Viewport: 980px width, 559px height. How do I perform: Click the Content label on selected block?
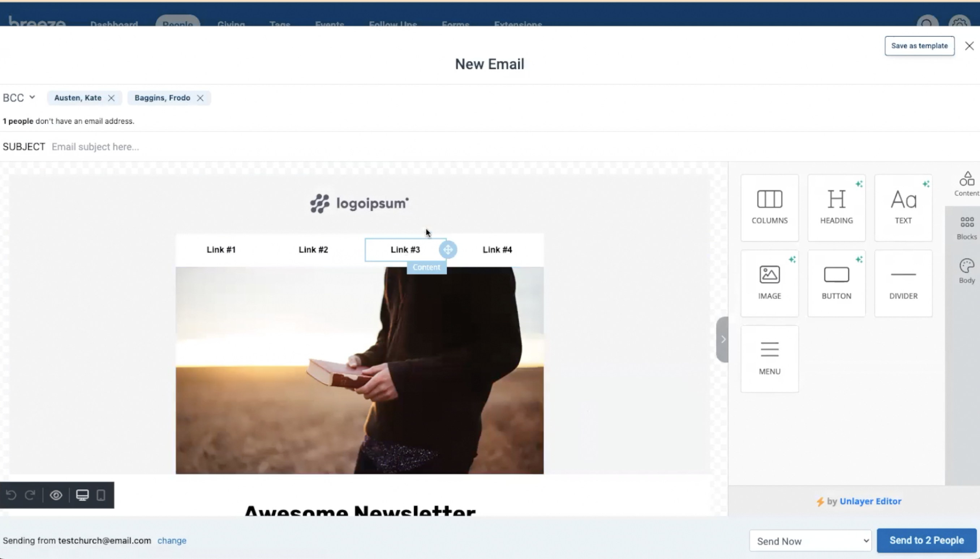pyautogui.click(x=426, y=267)
